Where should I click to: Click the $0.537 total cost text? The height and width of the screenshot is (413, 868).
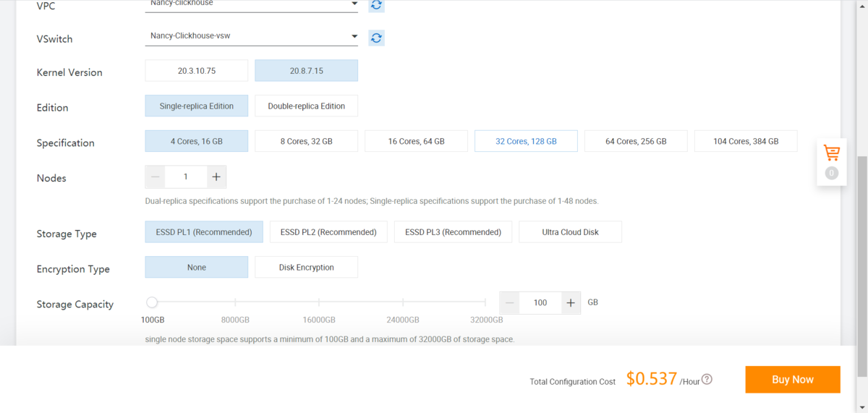pyautogui.click(x=652, y=378)
